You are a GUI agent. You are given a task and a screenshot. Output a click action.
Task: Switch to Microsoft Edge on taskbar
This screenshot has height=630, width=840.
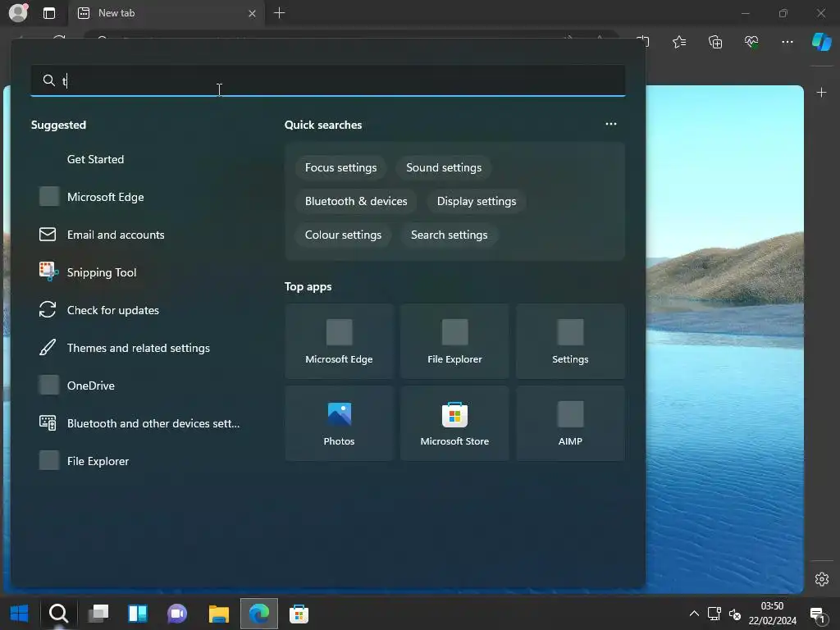coord(259,614)
